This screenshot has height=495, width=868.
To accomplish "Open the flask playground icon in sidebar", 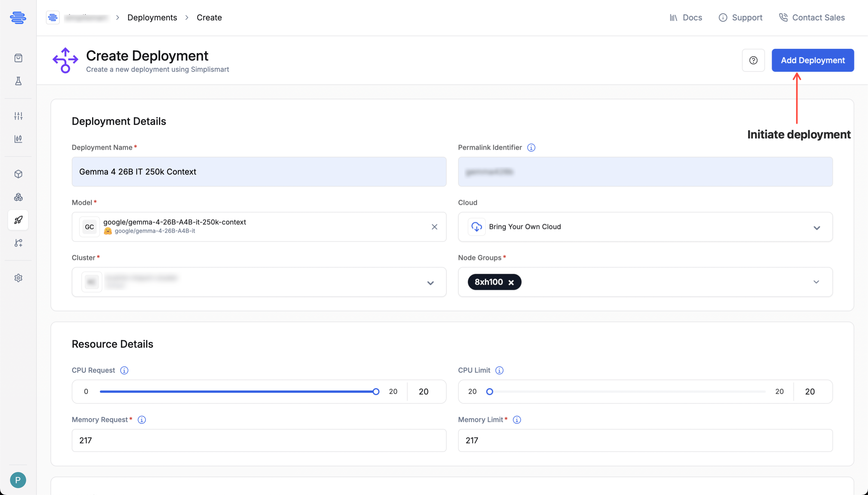I will pyautogui.click(x=18, y=81).
